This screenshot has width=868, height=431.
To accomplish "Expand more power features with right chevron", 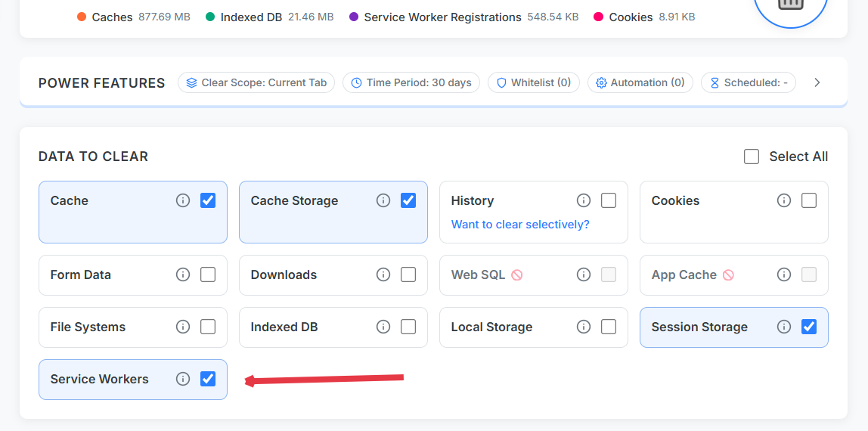I will [x=817, y=82].
